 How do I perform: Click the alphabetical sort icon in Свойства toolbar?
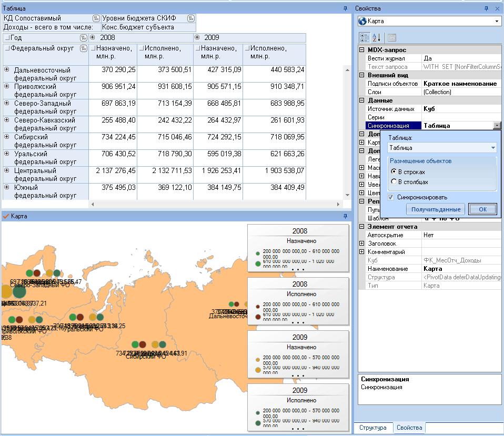tap(377, 38)
